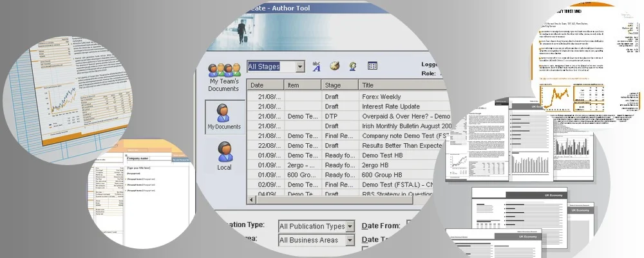The width and height of the screenshot is (644, 258).
Task: Open the Local documents icon
Action: [x=224, y=156]
